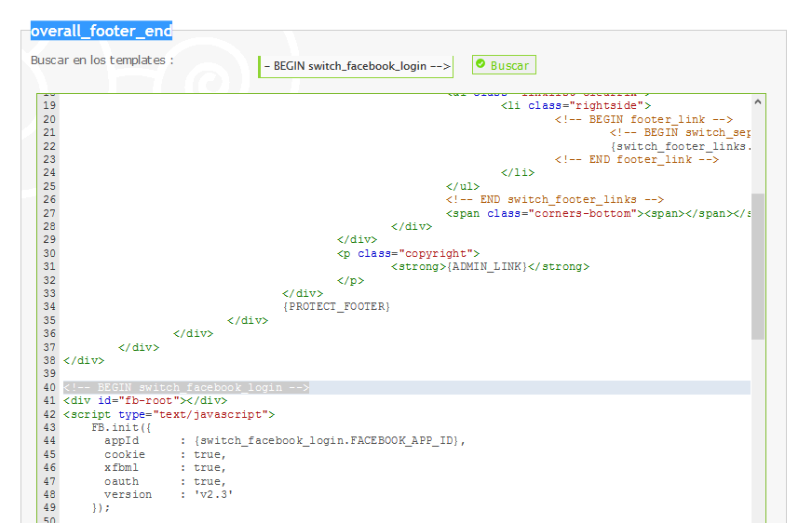The height and width of the screenshot is (523, 812).
Task: Click the overall_footer_end title text
Action: (x=101, y=32)
